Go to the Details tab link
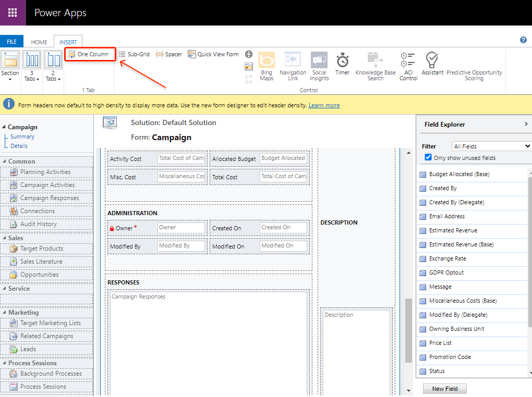532x397 pixels. tap(19, 146)
